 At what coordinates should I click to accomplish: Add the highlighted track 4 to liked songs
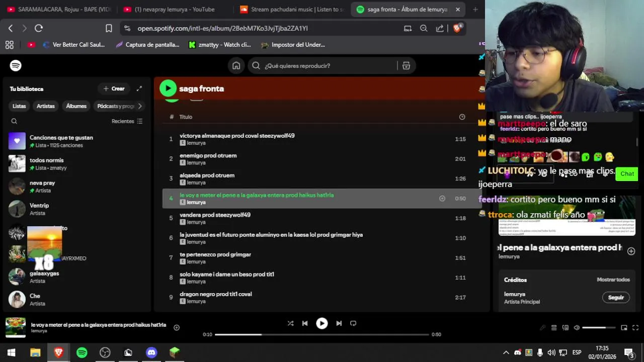pyautogui.click(x=442, y=199)
